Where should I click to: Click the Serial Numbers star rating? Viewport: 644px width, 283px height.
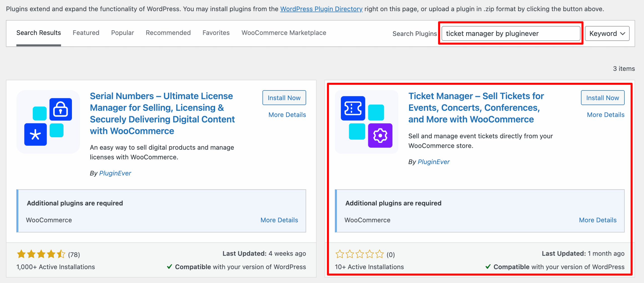click(x=41, y=254)
